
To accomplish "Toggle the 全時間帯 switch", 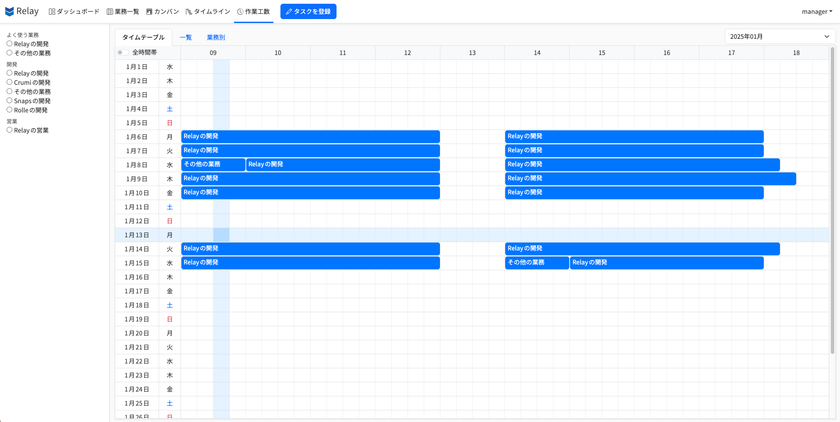I will (121, 52).
